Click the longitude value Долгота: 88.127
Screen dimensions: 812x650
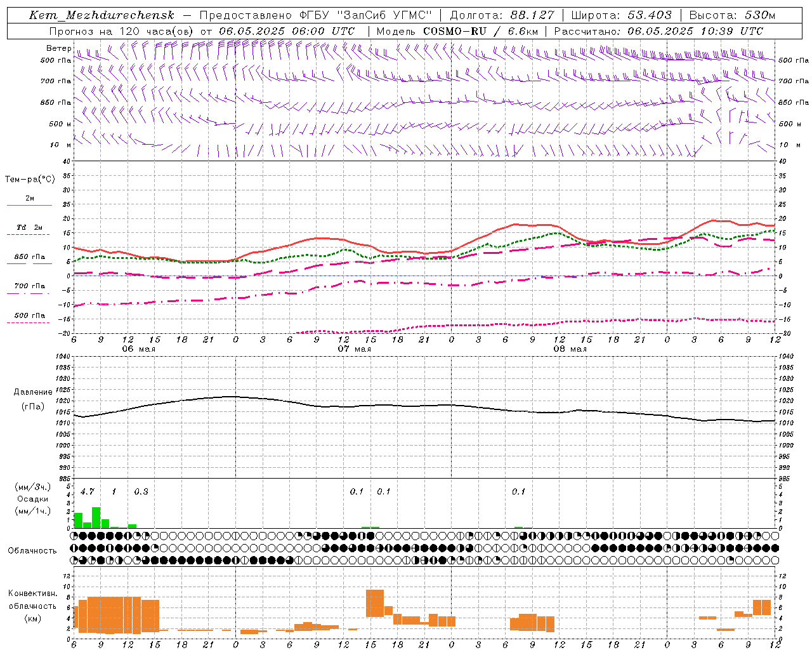(502, 15)
